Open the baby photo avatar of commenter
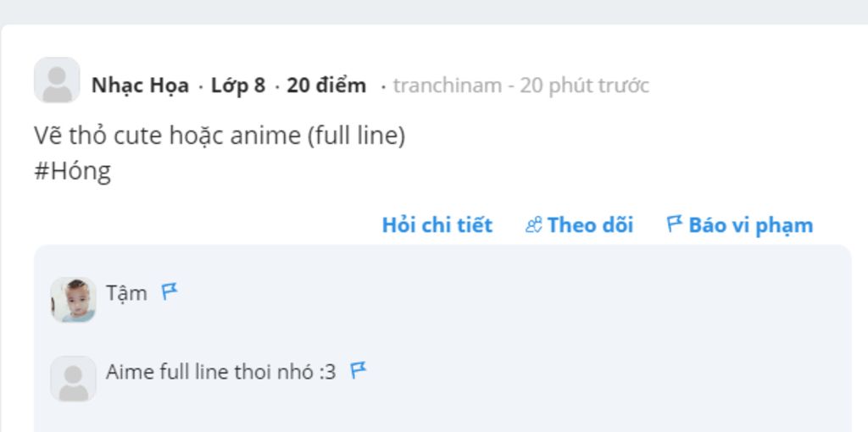Screen dimensions: 868x432 [x=73, y=299]
